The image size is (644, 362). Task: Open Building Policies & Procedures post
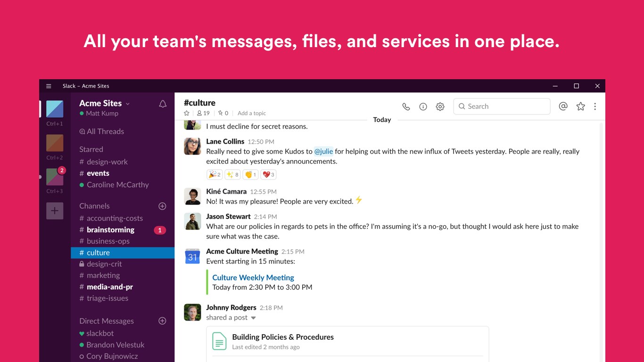click(283, 337)
